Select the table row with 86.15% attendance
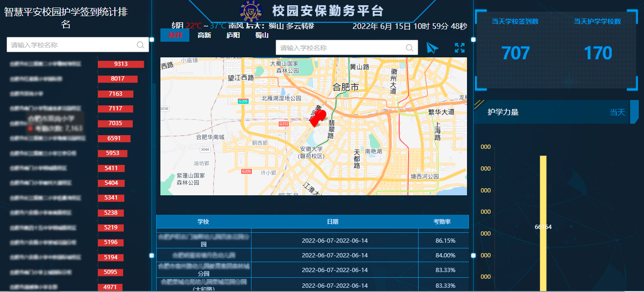Screen dimensions: 644x292 coord(312,241)
